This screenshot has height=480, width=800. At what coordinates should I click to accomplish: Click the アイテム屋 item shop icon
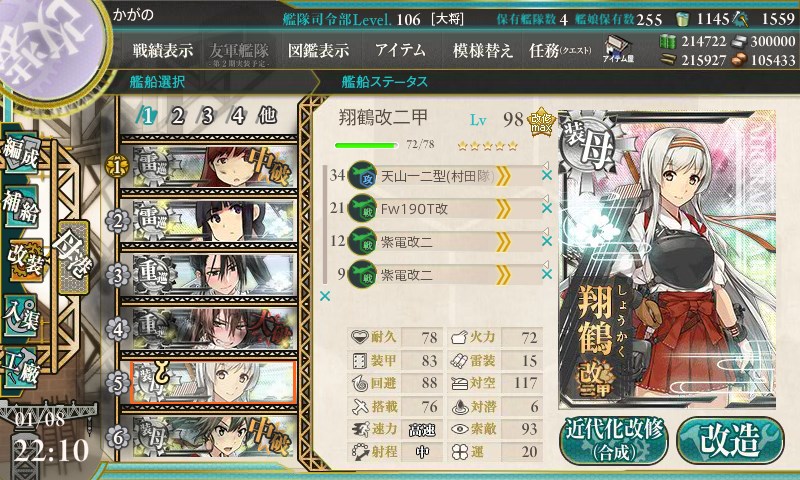coord(618,49)
